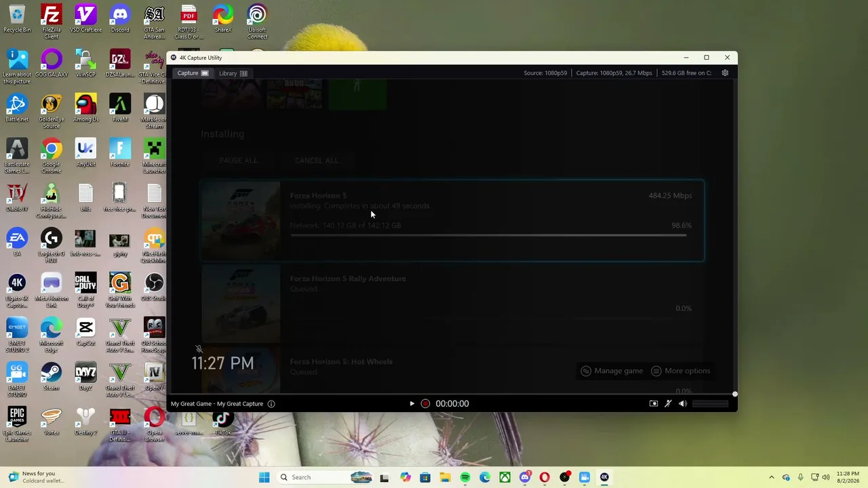868x488 pixels.
Task: Select the FiveM desktop icon
Action: click(120, 108)
